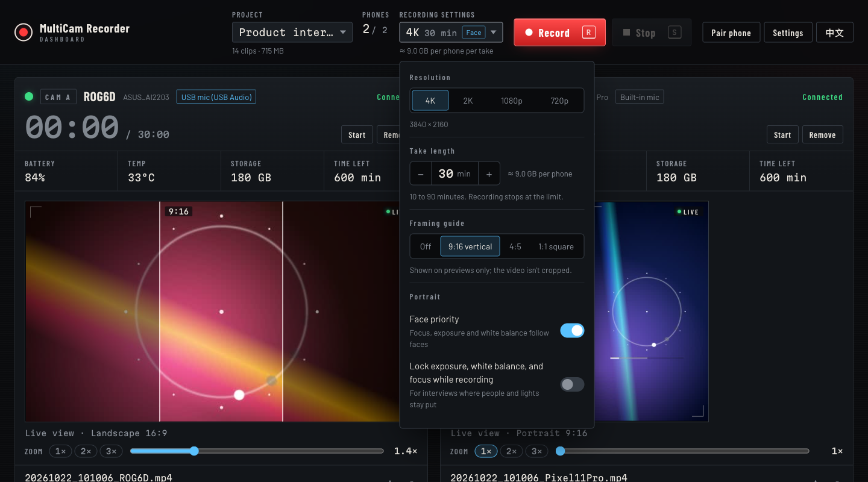
Task: Click the MultiCam Recorder red logo icon
Action: coord(24,33)
